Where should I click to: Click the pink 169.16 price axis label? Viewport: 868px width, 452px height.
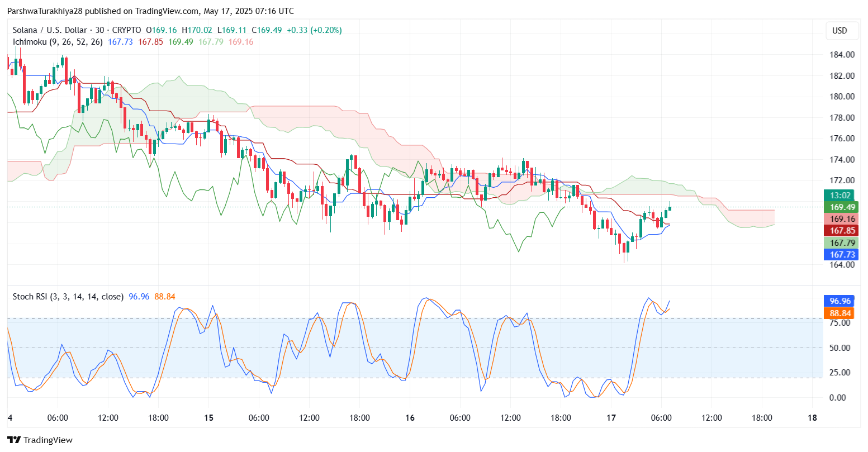tap(843, 219)
